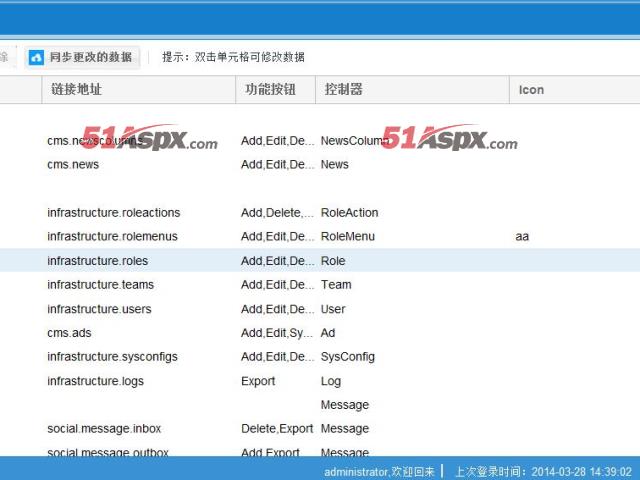This screenshot has height=480, width=640.
Task: Select the social.message.inbox cell
Action: point(104,429)
